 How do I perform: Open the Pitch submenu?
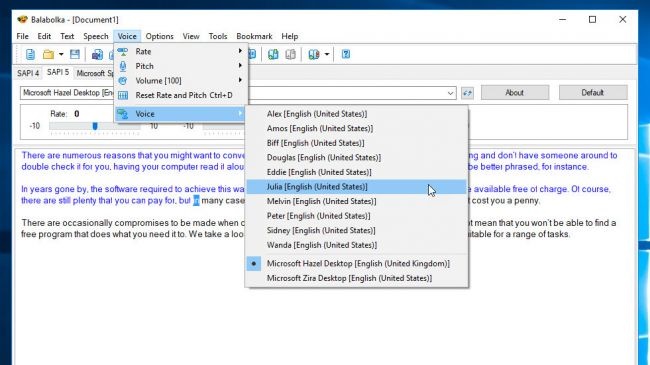tap(181, 66)
